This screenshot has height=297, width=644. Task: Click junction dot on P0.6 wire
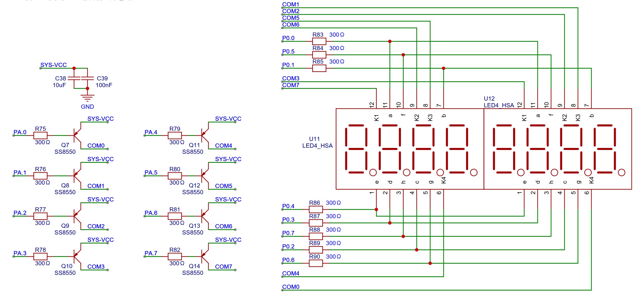pos(430,263)
